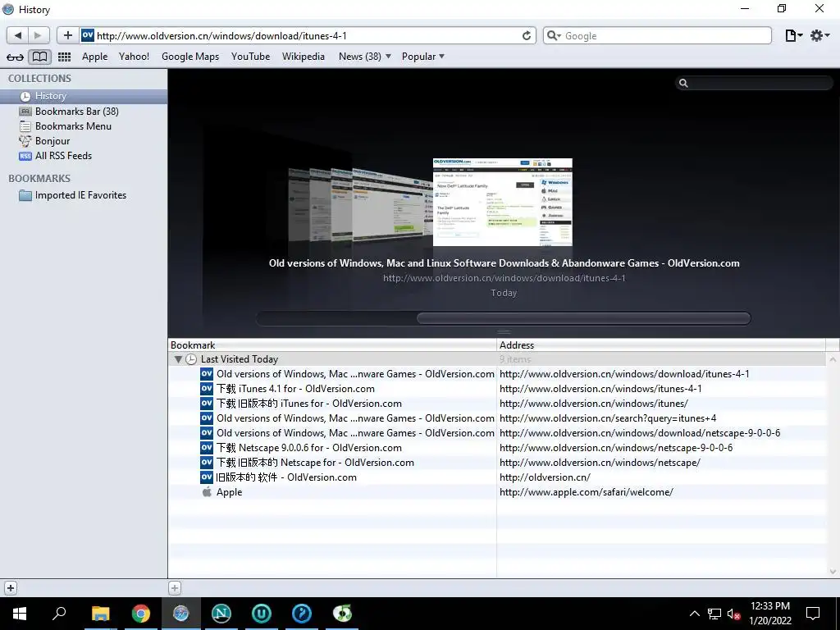Open the green U taskbar app icon
The image size is (840, 630).
(262, 614)
